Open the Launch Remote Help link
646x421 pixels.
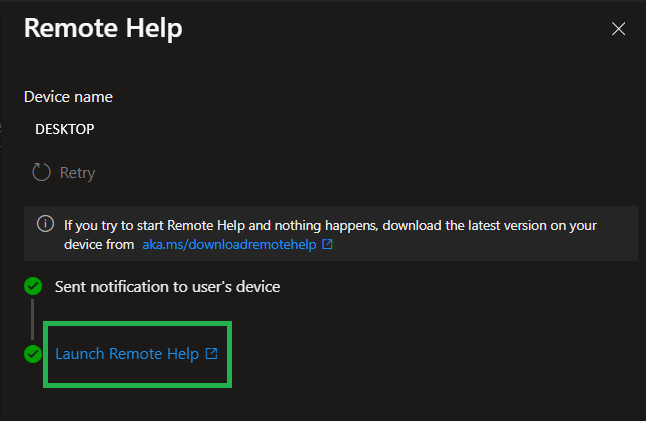coord(126,353)
